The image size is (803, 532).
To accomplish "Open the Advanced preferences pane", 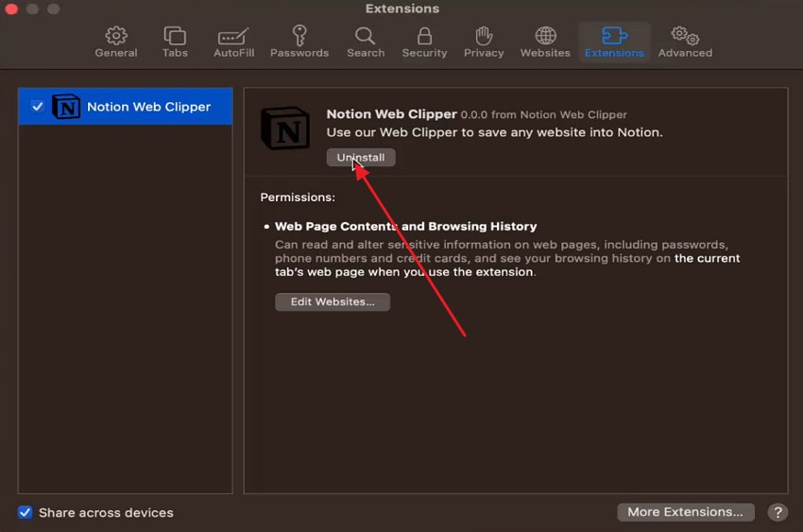I will click(x=685, y=42).
